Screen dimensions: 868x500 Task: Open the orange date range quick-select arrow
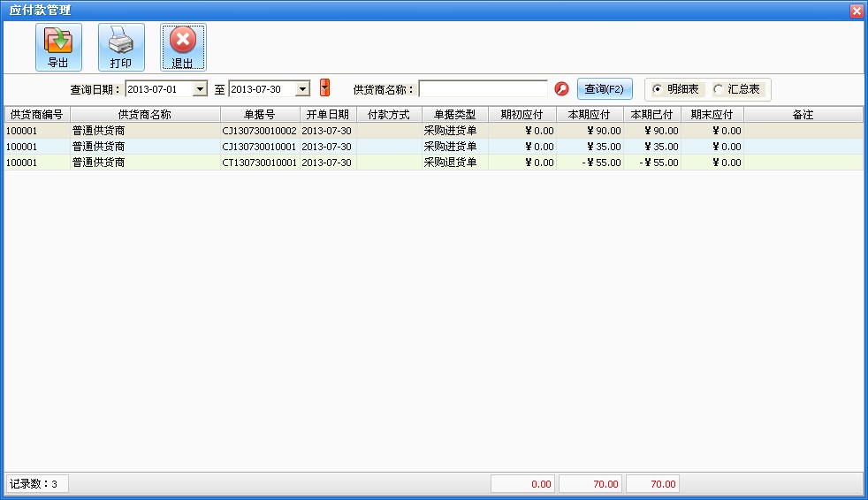pyautogui.click(x=325, y=87)
